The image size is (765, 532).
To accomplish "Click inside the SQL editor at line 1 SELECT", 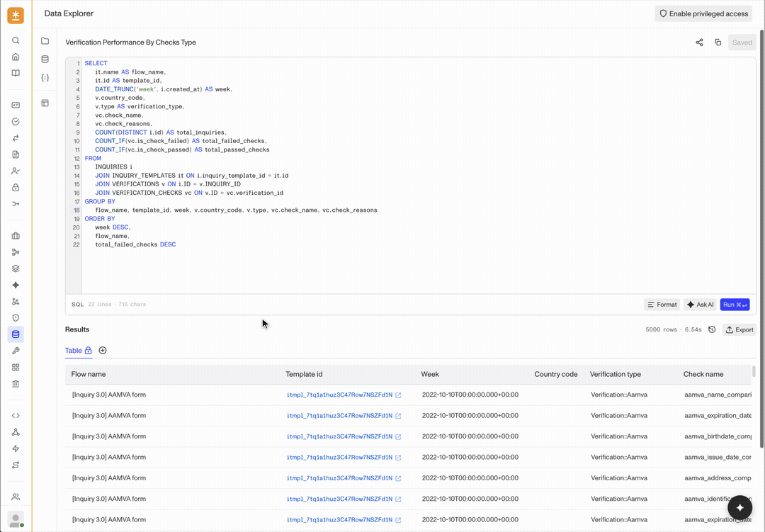I will click(96, 64).
